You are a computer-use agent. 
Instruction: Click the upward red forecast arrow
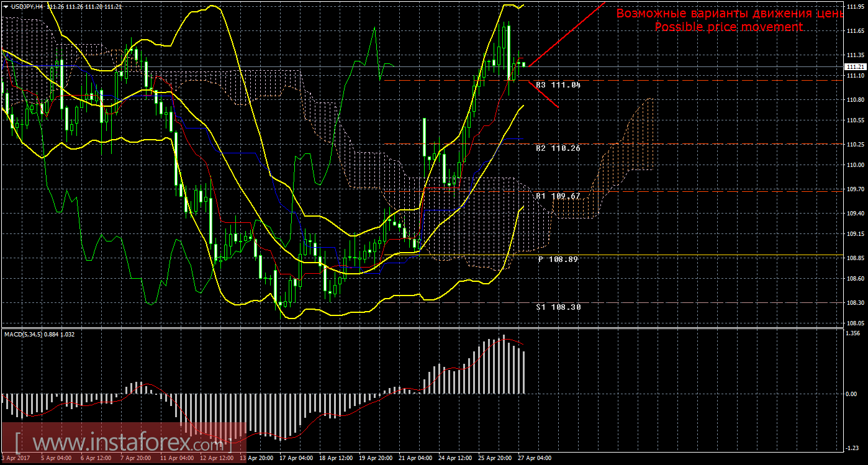(566, 34)
